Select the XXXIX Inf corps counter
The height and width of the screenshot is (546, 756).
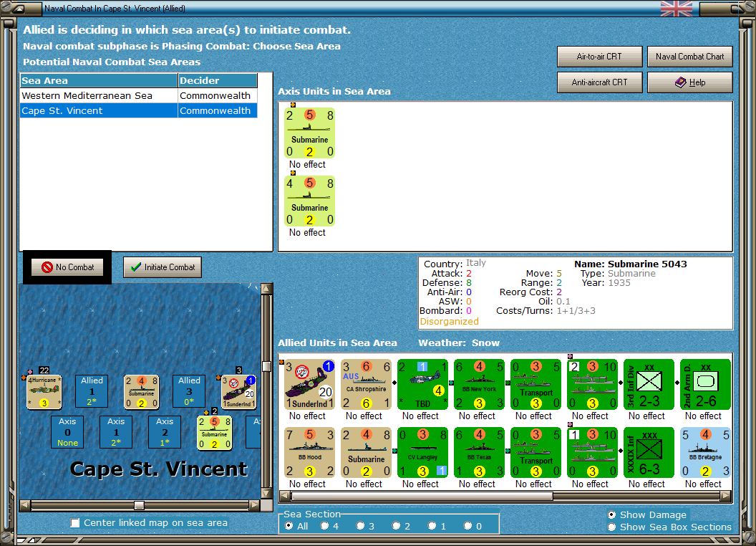pos(649,452)
